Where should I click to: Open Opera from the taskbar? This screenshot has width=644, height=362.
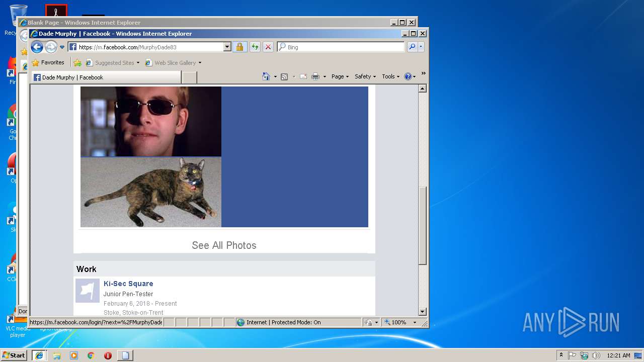click(108, 355)
